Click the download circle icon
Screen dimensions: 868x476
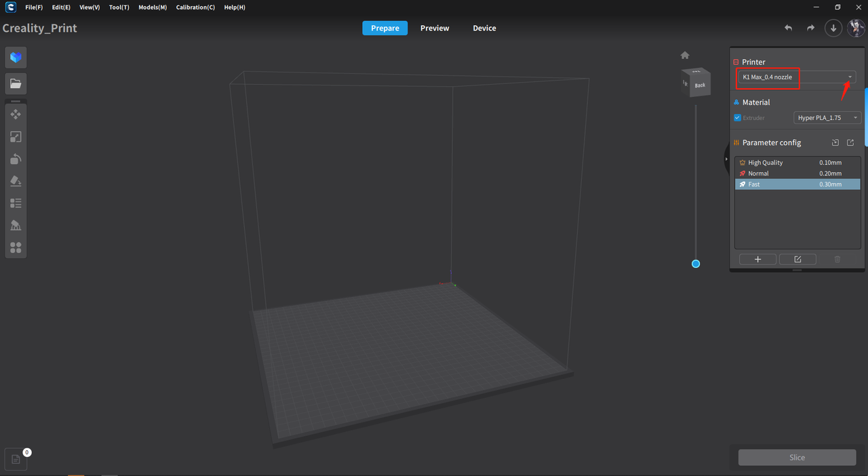pyautogui.click(x=833, y=28)
